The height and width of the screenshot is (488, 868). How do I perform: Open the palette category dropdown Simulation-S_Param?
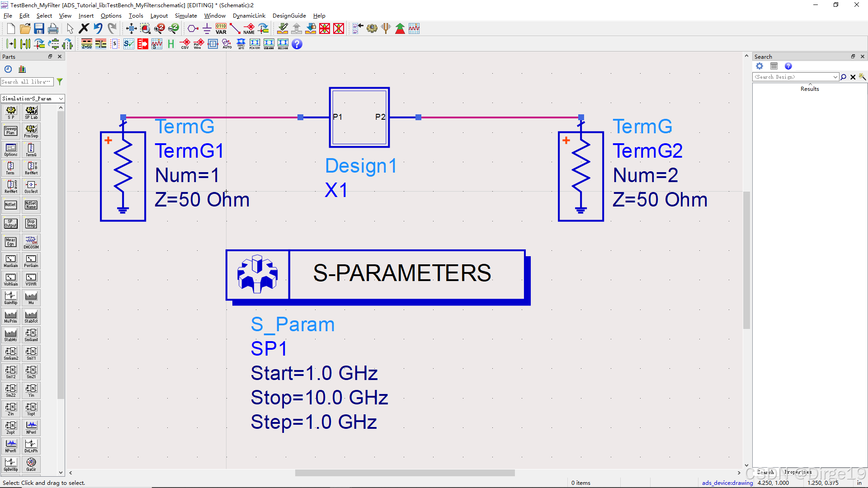pyautogui.click(x=33, y=98)
